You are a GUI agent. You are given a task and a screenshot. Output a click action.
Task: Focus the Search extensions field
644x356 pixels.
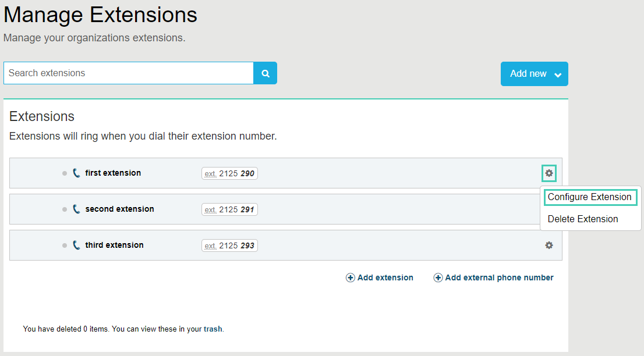click(128, 73)
